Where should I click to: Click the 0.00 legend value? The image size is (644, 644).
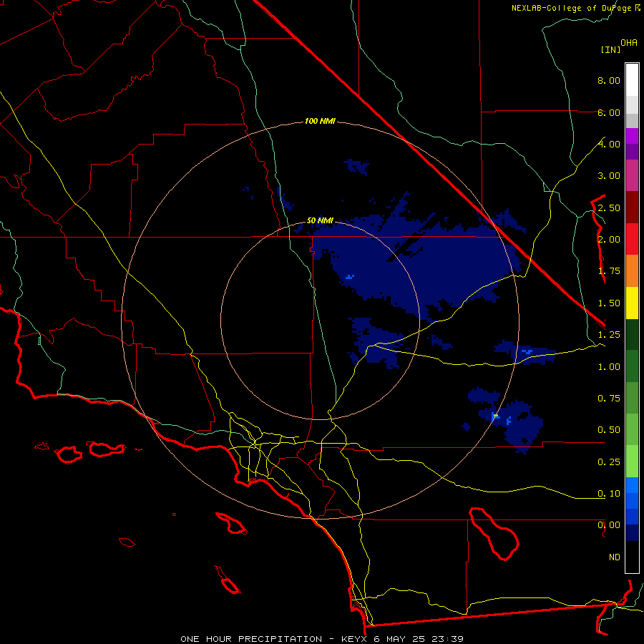point(609,525)
